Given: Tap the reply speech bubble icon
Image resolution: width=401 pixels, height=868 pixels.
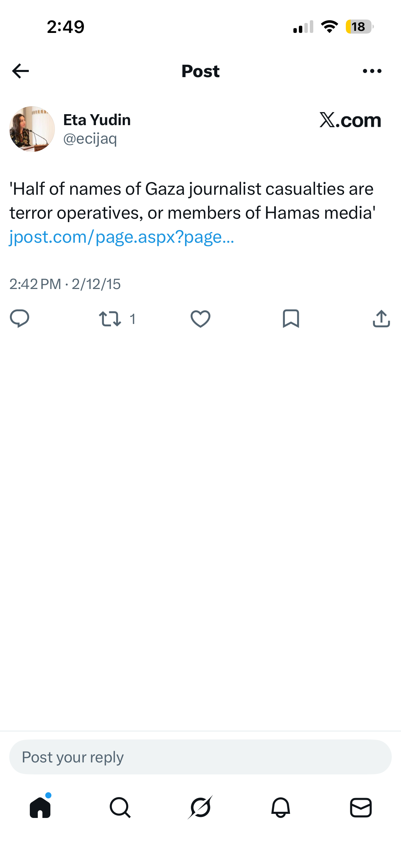Looking at the screenshot, I should pos(20,318).
